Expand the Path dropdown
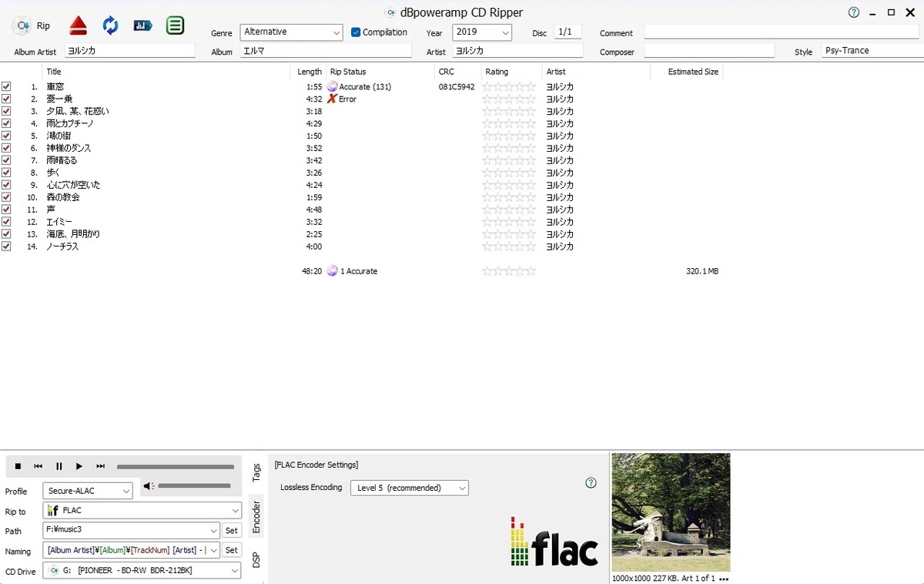 tap(213, 531)
